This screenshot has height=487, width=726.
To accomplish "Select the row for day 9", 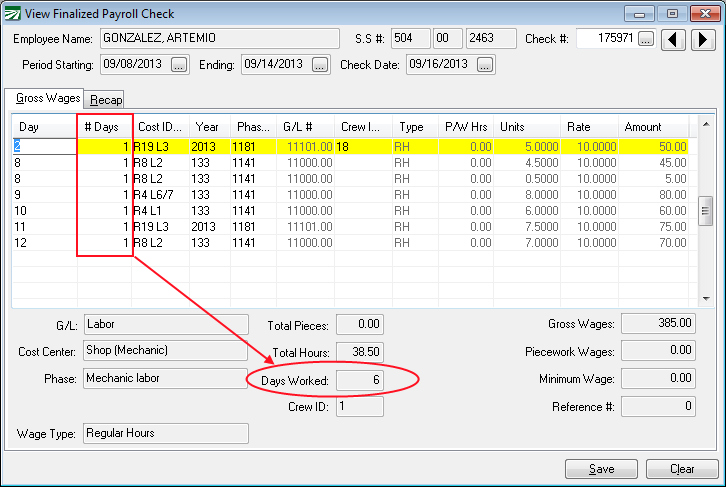I will pos(45,194).
